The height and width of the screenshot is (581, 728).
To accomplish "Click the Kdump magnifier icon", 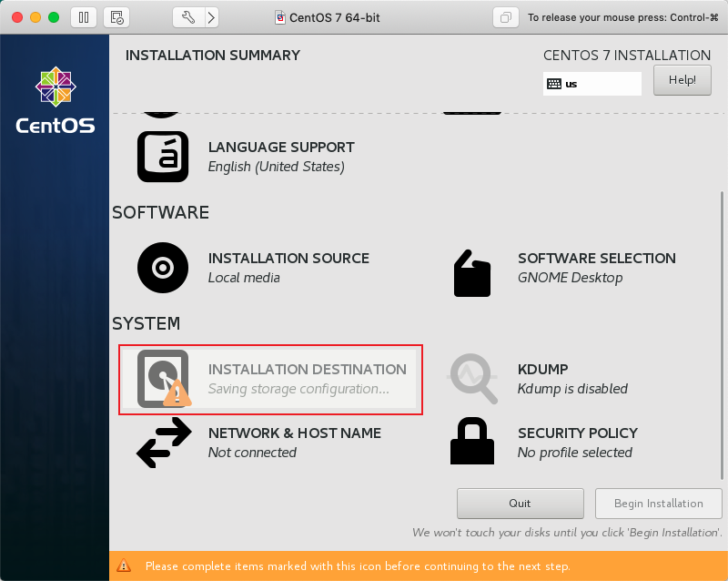I will [472, 379].
